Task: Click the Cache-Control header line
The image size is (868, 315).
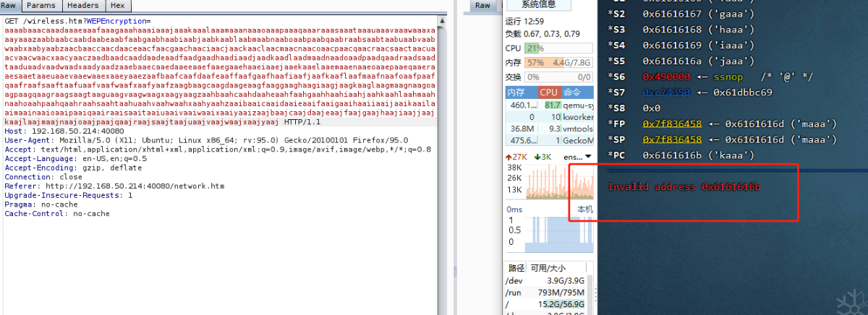Action: (57, 214)
